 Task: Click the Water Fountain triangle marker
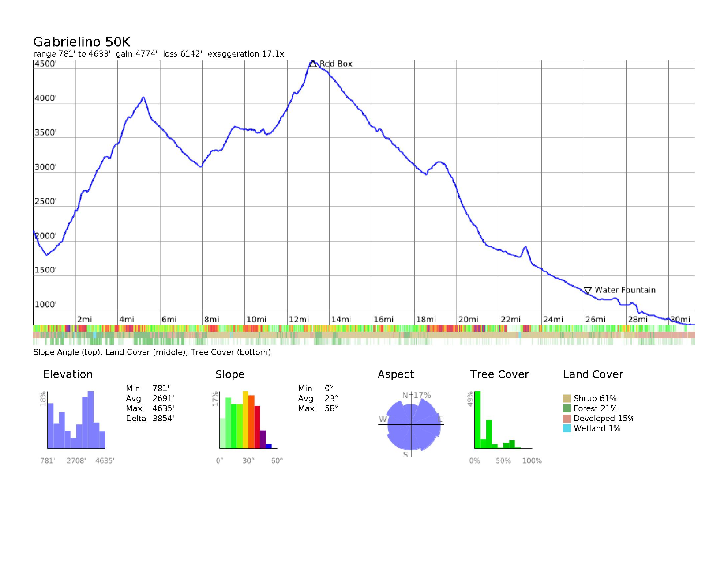(588, 290)
